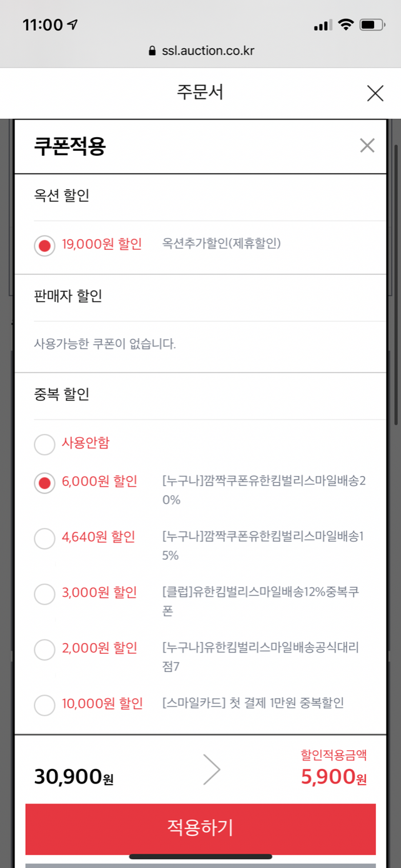Pick the 10,000원 스마일카드 할인 radio button
This screenshot has height=868, width=401.
pos(44,705)
